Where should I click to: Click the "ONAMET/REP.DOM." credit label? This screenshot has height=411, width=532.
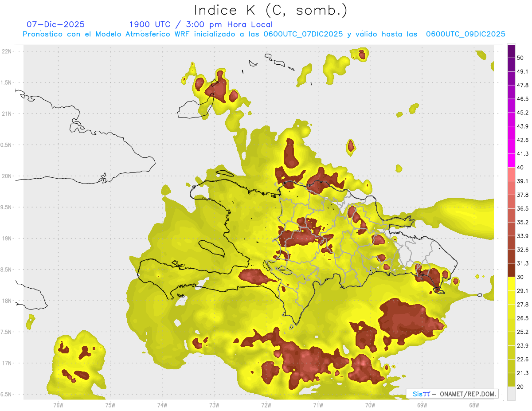coord(467,394)
